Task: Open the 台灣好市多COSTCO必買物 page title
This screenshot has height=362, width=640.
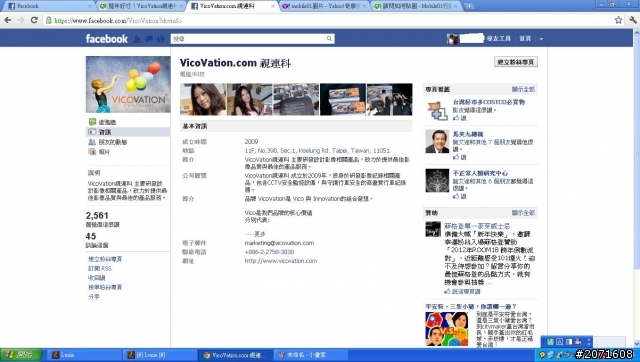Action: (x=489, y=102)
